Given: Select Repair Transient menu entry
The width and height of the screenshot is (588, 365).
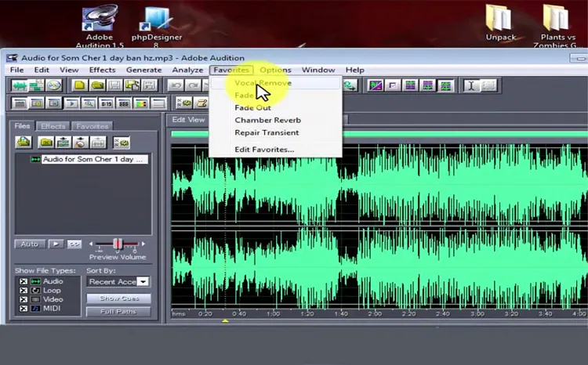Looking at the screenshot, I should click(276, 132).
